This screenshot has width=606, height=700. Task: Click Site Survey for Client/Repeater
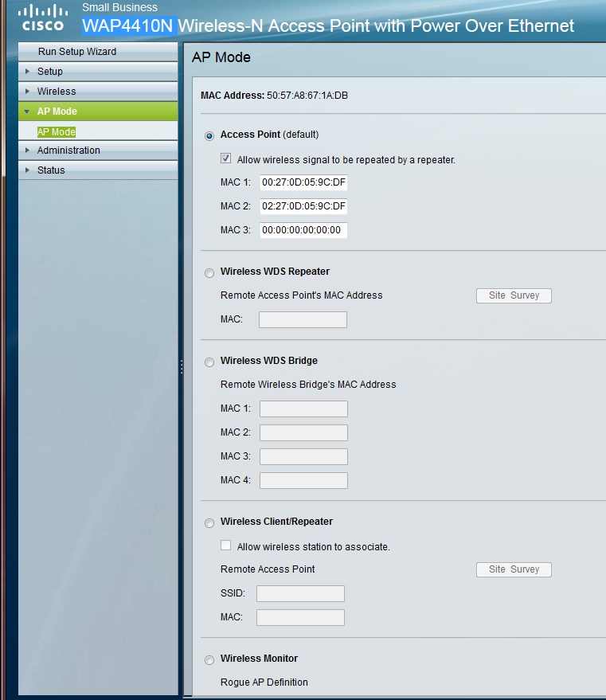(514, 569)
